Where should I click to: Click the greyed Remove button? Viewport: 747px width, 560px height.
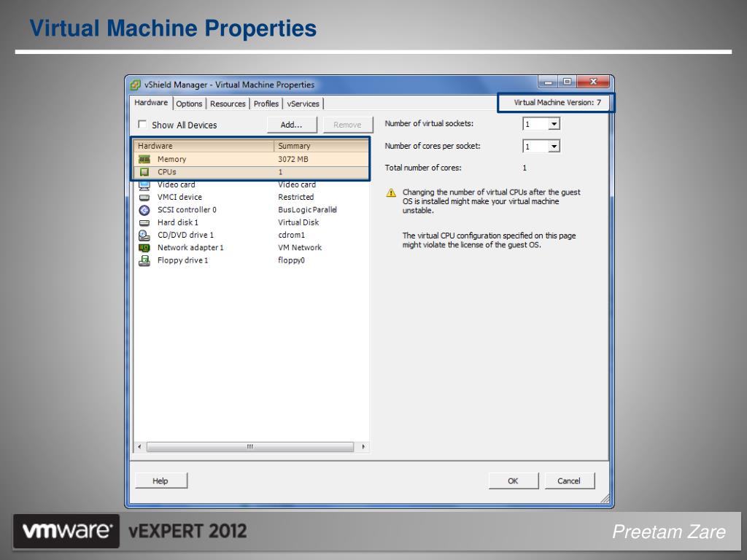click(347, 125)
